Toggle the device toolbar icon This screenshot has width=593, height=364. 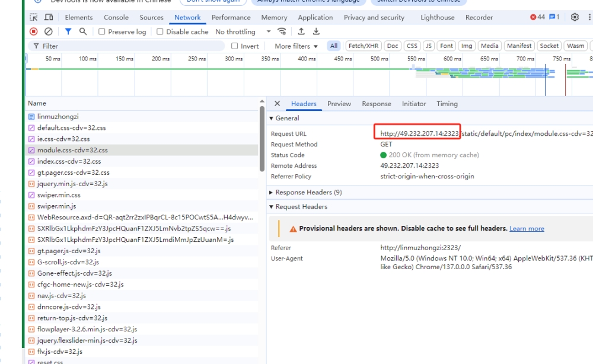[49, 17]
